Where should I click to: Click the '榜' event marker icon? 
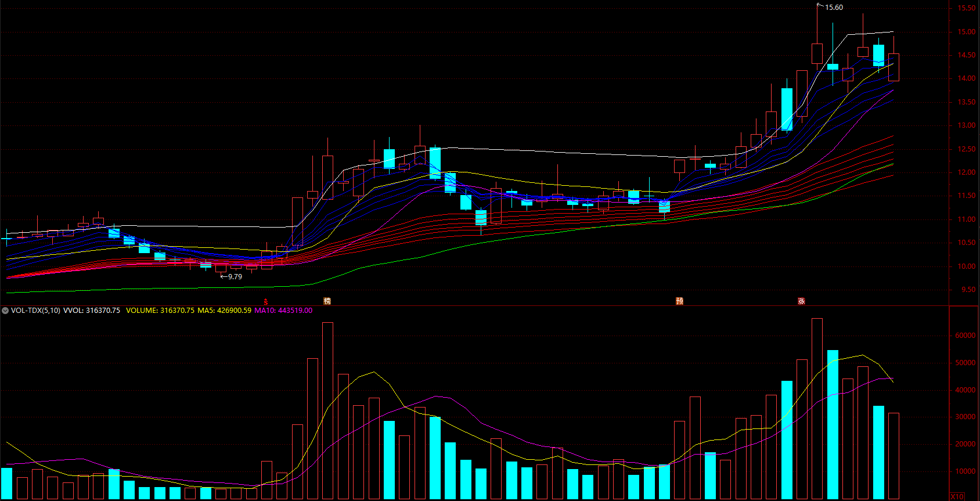pyautogui.click(x=327, y=301)
